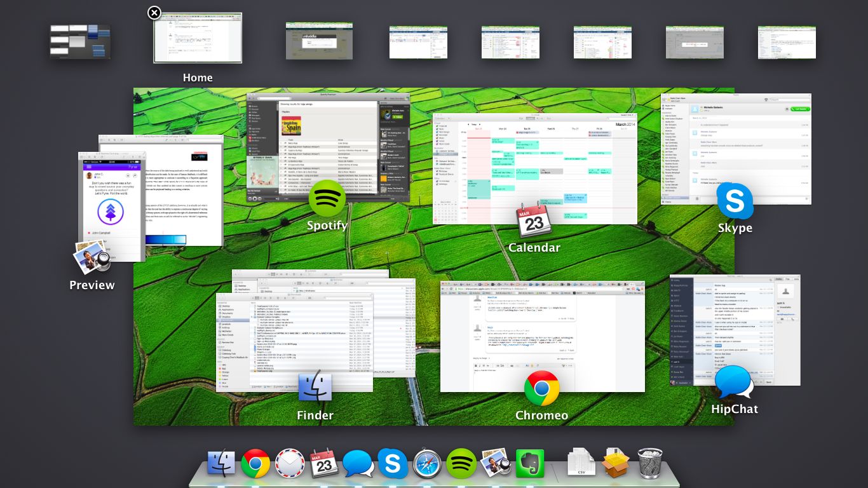Open Safari compass icon in Dock
This screenshot has height=488, width=868.
point(427,464)
